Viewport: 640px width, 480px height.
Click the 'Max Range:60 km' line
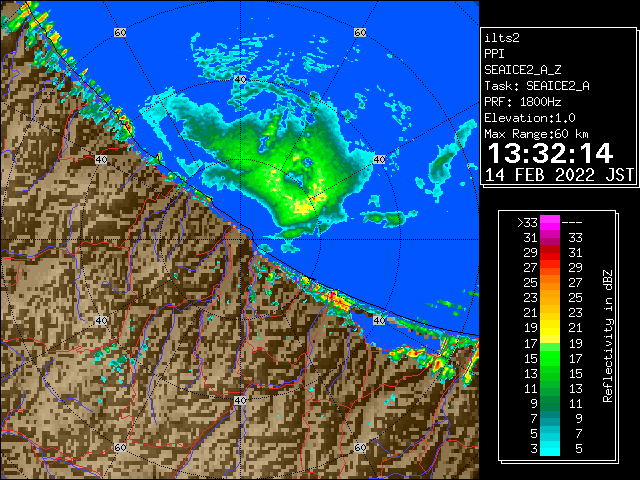(536, 134)
